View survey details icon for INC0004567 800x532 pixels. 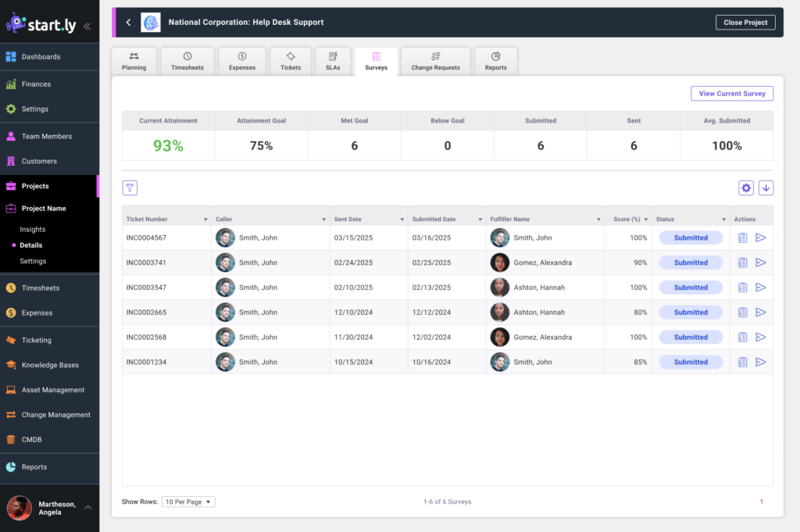pyautogui.click(x=743, y=238)
